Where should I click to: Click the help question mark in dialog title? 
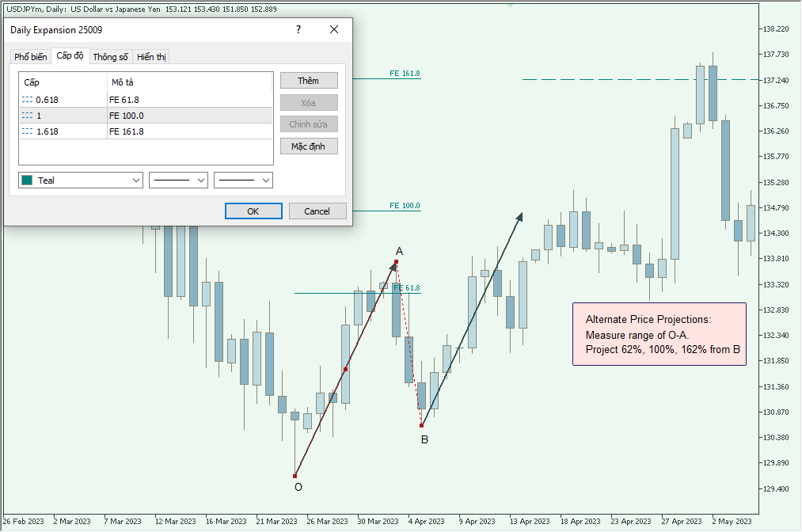tap(298, 29)
